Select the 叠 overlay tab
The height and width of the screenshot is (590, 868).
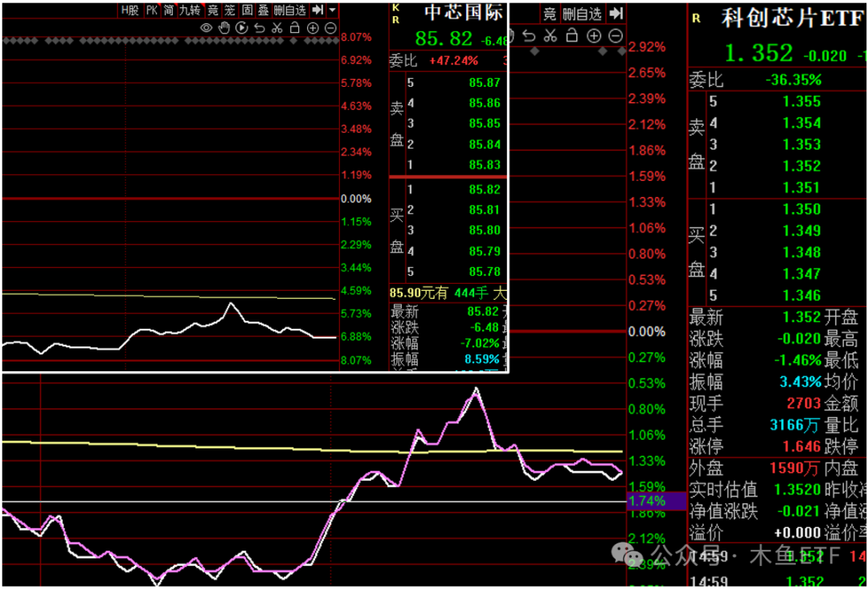[x=264, y=10]
